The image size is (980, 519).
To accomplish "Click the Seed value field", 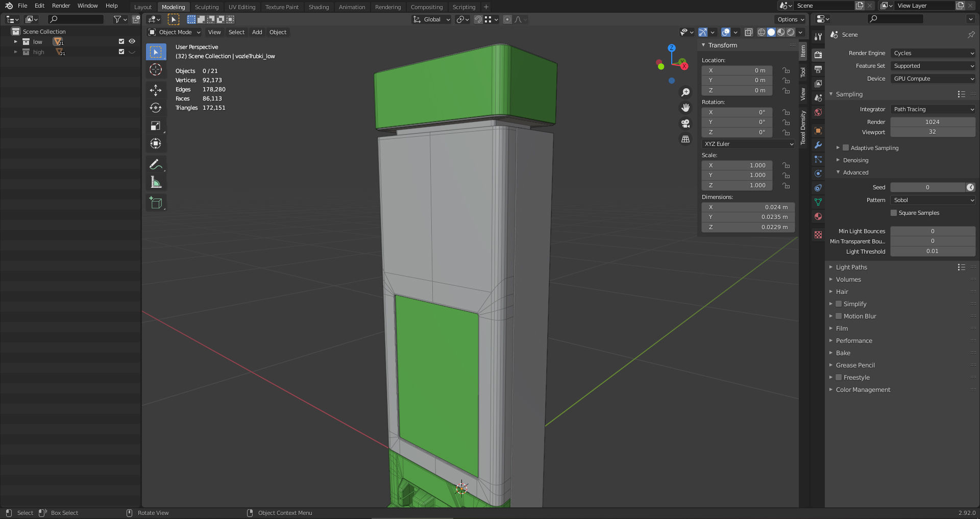I will [x=928, y=187].
